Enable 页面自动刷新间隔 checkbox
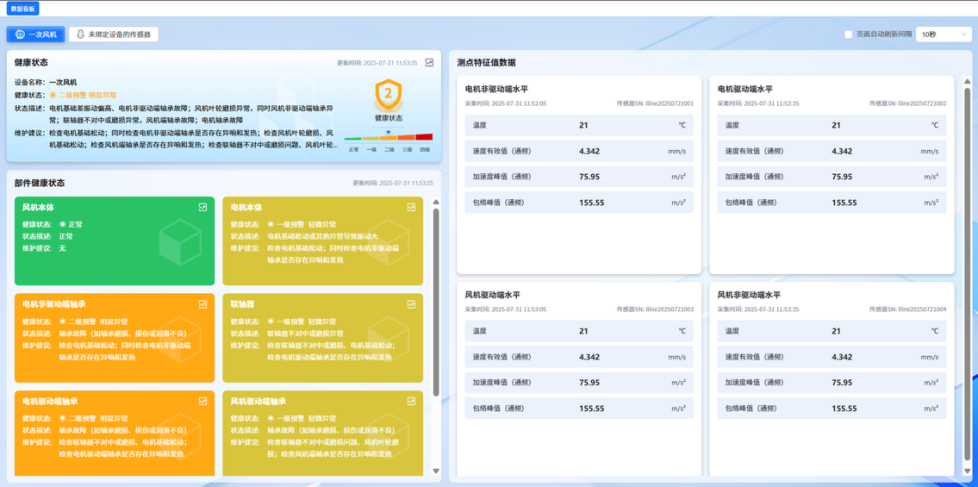 point(849,34)
